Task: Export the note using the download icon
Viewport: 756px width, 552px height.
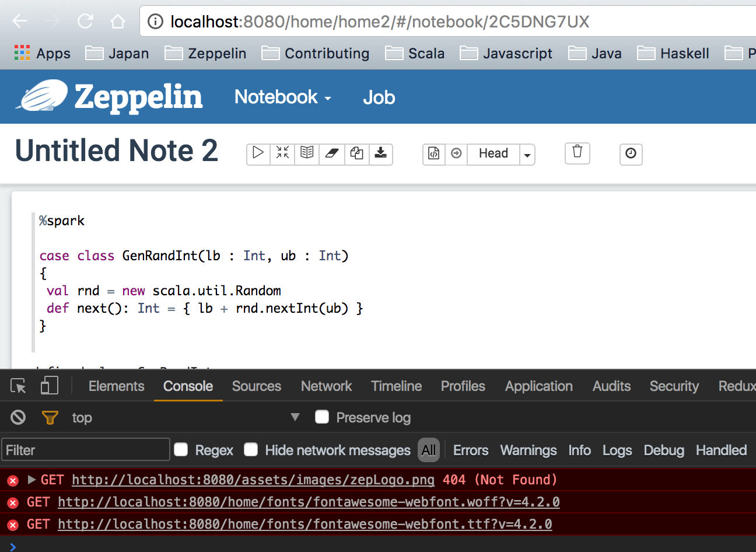Action: [380, 153]
